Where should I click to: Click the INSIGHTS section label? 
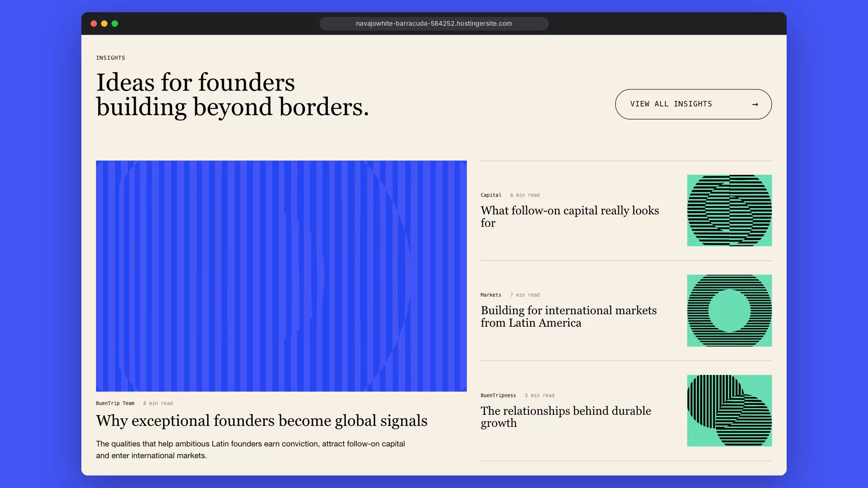coord(111,58)
